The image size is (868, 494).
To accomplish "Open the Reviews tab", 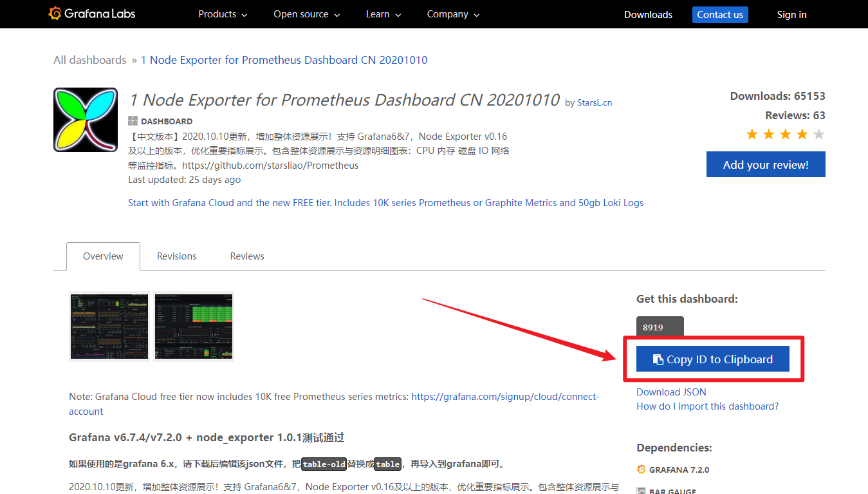I will click(247, 256).
